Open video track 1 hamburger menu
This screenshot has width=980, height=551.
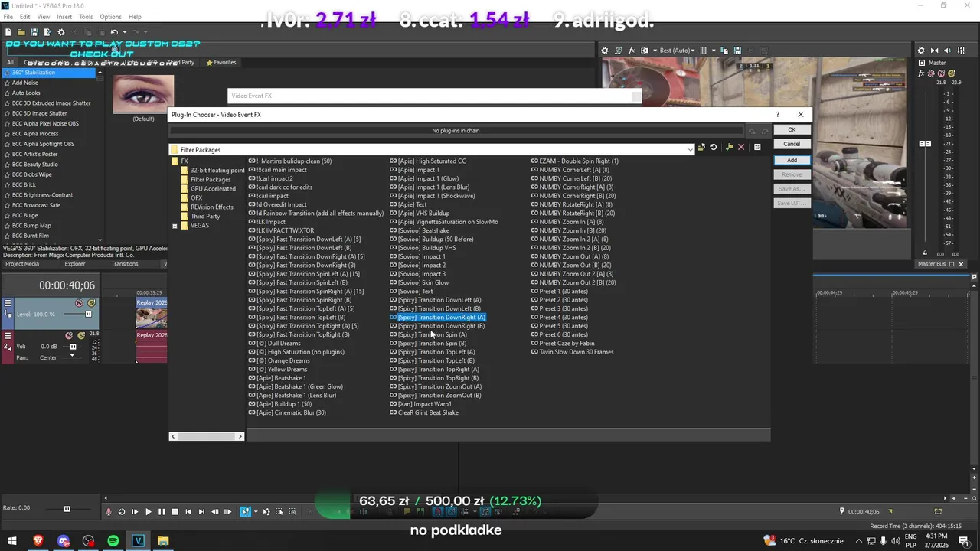(x=8, y=303)
